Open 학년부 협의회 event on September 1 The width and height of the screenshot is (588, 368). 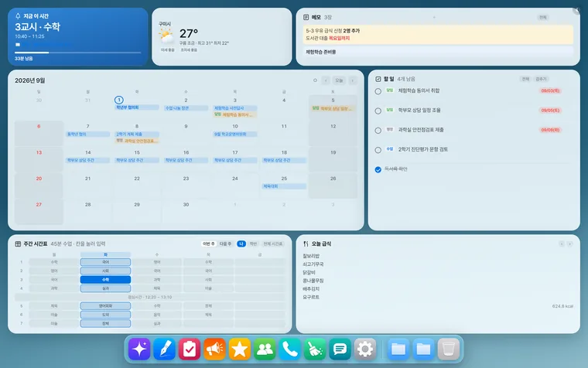(137, 107)
